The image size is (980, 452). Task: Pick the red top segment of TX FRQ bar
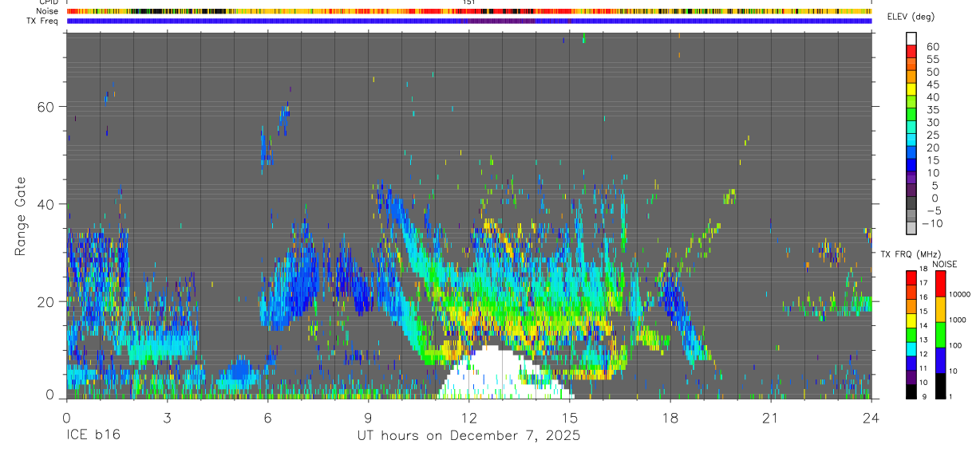911,277
